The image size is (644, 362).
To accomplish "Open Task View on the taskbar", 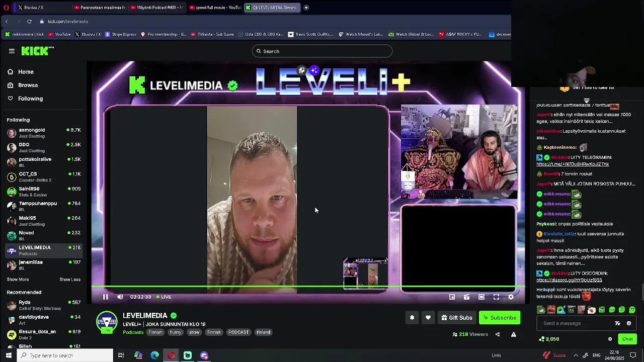I will (121, 355).
